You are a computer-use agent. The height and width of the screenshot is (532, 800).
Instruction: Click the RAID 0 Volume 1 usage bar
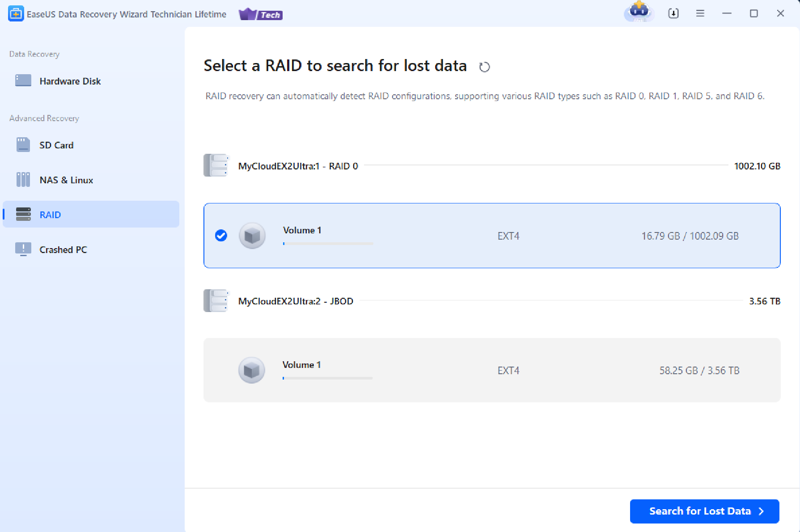(328, 244)
